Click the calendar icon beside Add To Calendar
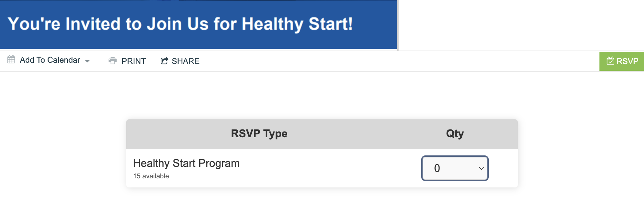This screenshot has height=207, width=644. tap(11, 60)
